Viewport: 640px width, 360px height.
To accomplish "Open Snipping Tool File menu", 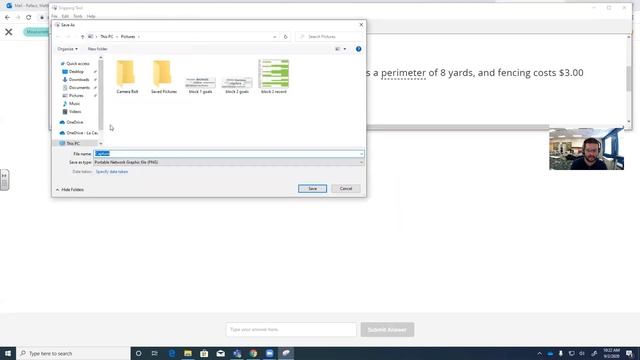I will (54, 16).
